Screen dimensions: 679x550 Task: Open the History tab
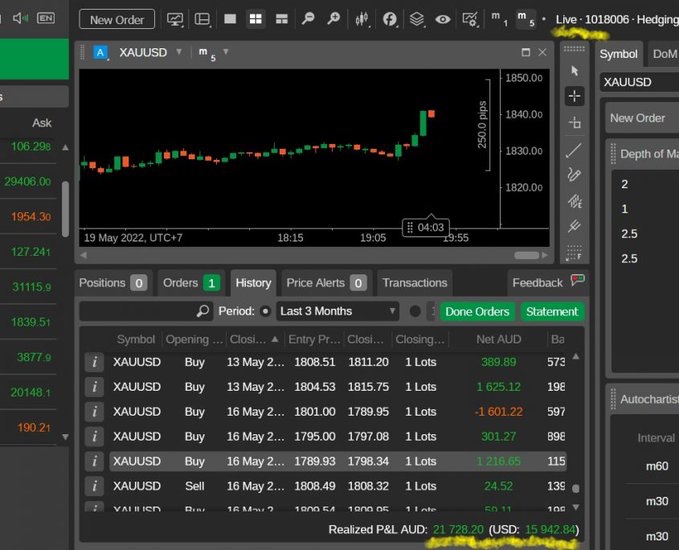[x=253, y=283]
